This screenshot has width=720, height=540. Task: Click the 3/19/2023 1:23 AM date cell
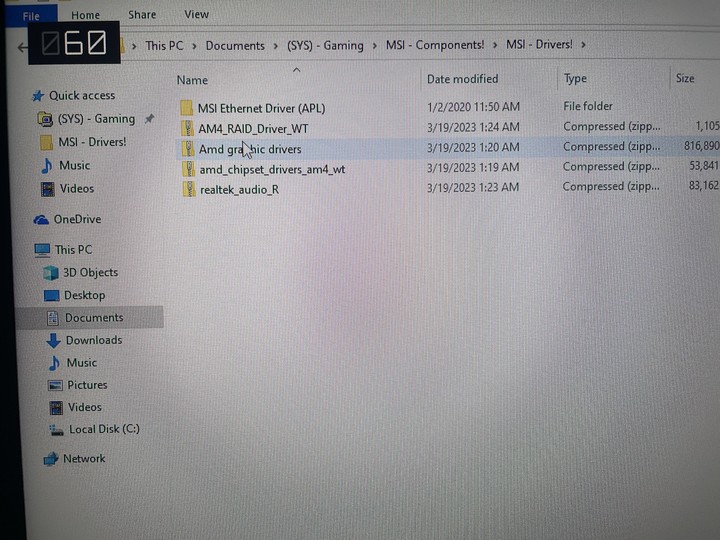coord(473,187)
